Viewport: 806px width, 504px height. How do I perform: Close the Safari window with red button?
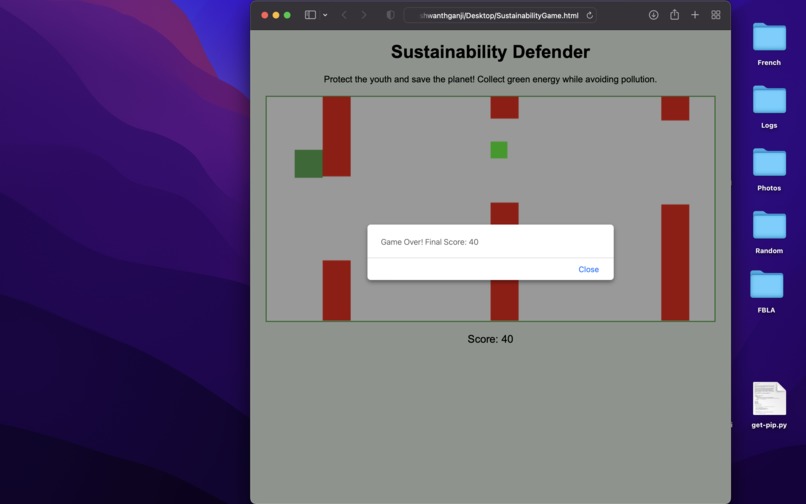tap(265, 15)
